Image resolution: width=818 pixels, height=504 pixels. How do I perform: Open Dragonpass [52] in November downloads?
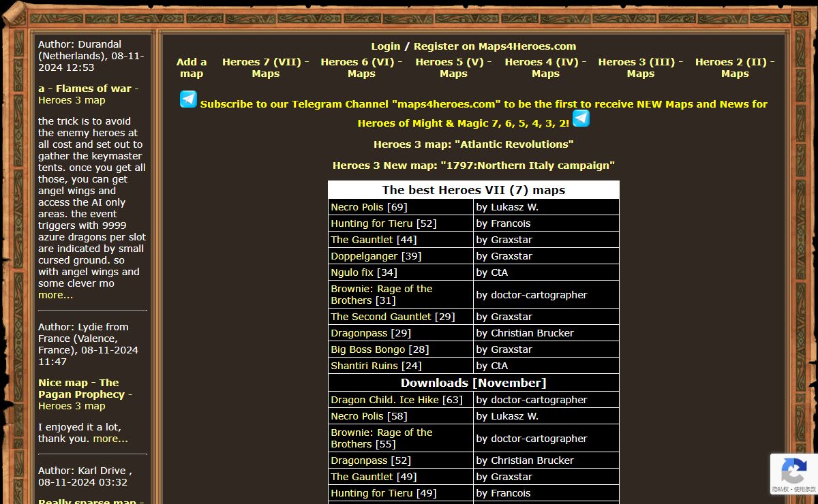359,460
